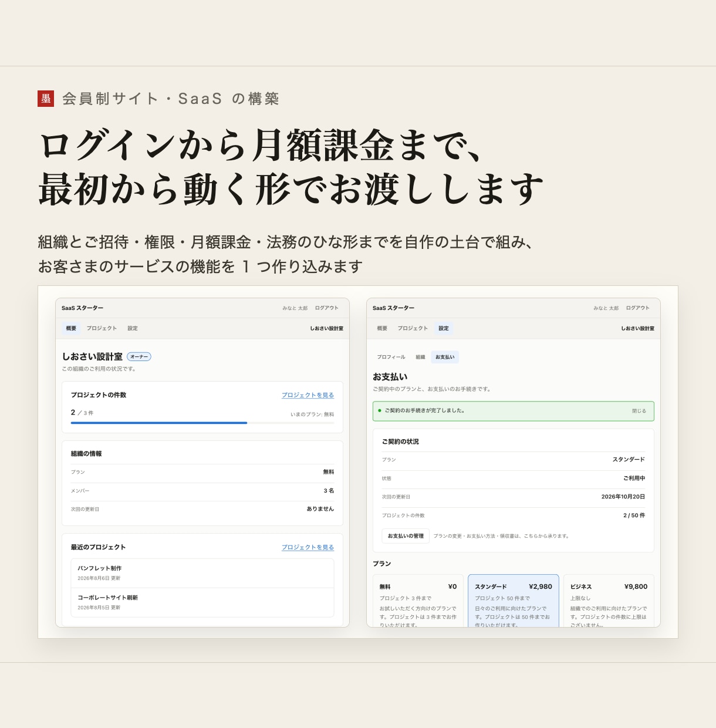Click SaaS スターター title on overview screen
The height and width of the screenshot is (728, 716).
point(82,308)
